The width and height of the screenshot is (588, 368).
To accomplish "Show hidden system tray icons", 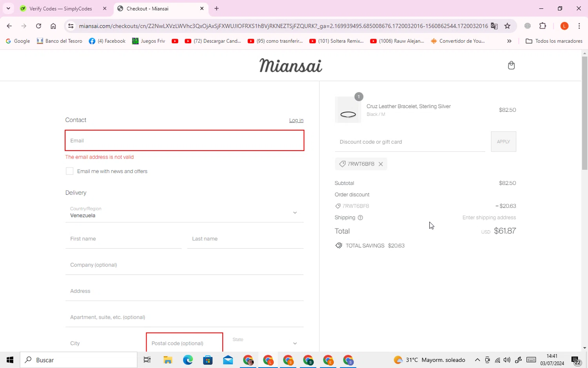I will pos(477,360).
